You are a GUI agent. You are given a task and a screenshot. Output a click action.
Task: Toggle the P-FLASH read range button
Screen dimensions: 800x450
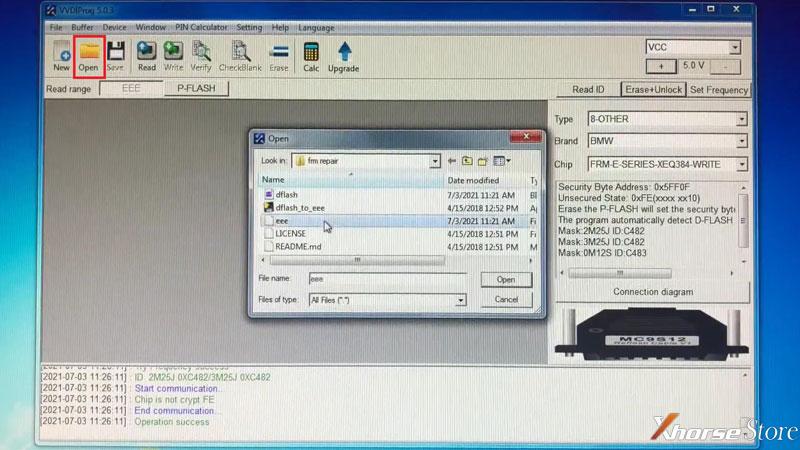coord(196,88)
